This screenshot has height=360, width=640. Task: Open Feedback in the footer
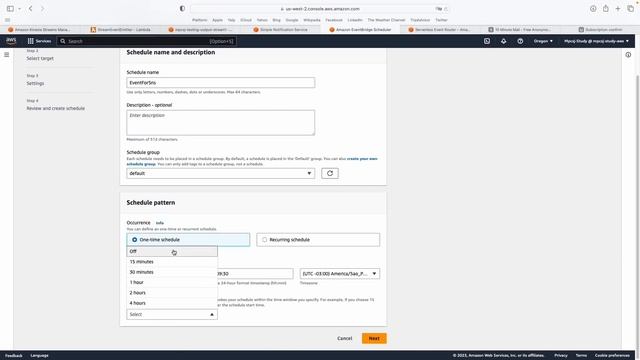tap(14, 356)
